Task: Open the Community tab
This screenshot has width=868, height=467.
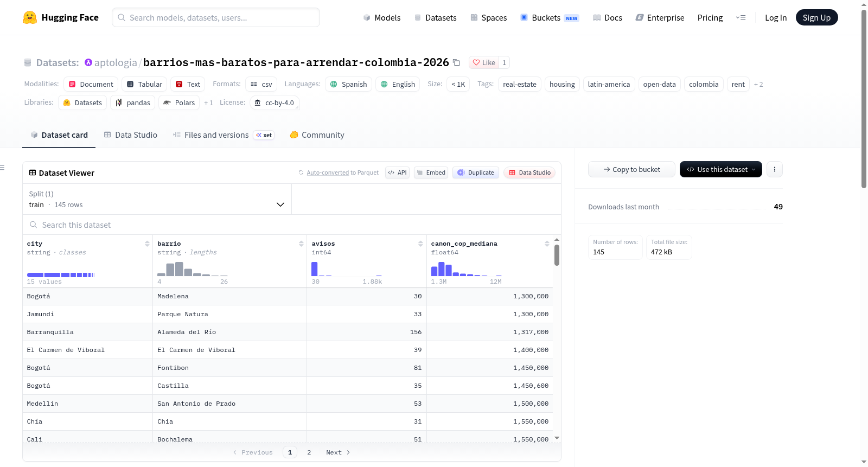Action: coord(317,135)
